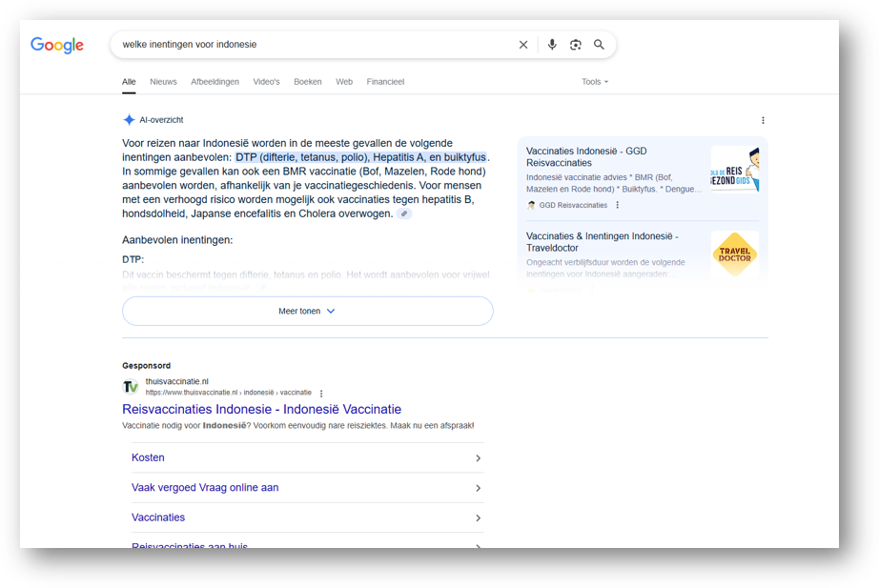The image size is (879, 588).
Task: Open AI-overzicht three-dot options menu
Action: click(763, 120)
